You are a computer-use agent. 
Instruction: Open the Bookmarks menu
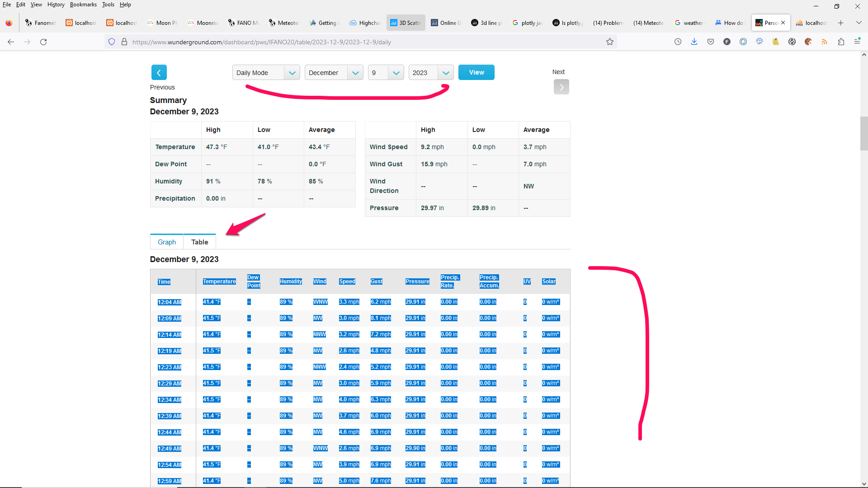point(83,5)
